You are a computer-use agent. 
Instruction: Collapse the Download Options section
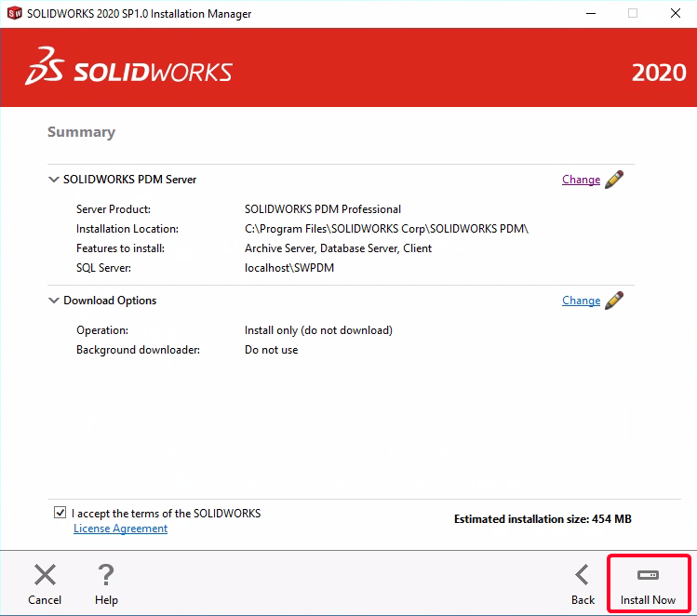pyautogui.click(x=53, y=301)
